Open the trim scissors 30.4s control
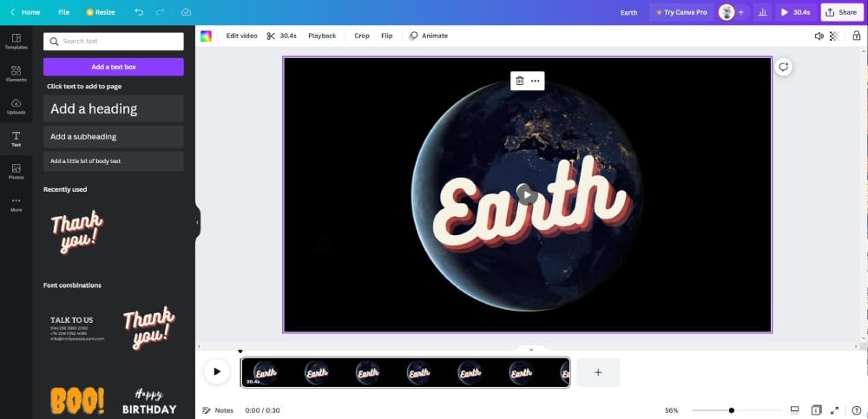This screenshot has height=419, width=868. coord(281,36)
